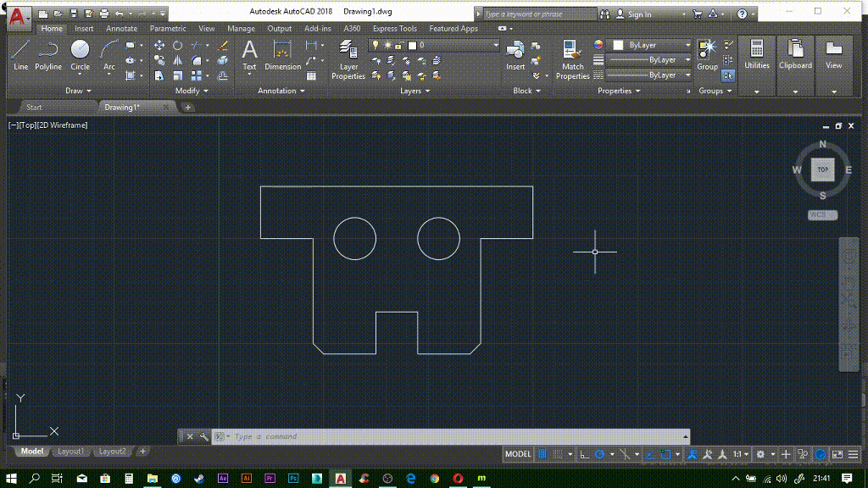Expand the Annotation panel

(281, 91)
